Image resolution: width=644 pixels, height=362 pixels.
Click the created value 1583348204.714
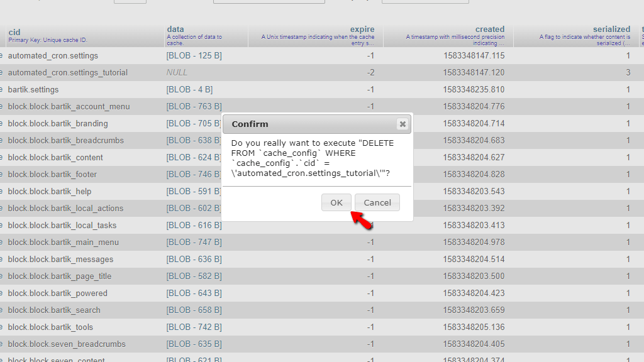474,124
